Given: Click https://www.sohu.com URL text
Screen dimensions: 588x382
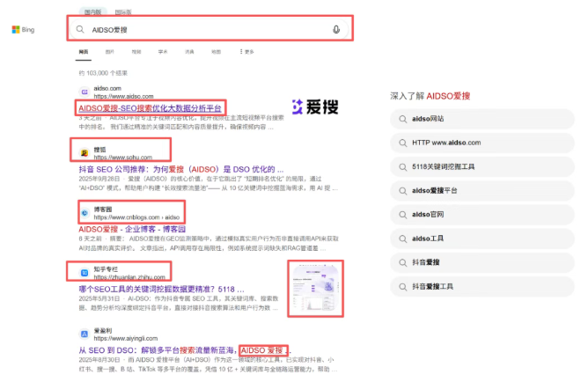Looking at the screenshot, I should click(x=123, y=158).
